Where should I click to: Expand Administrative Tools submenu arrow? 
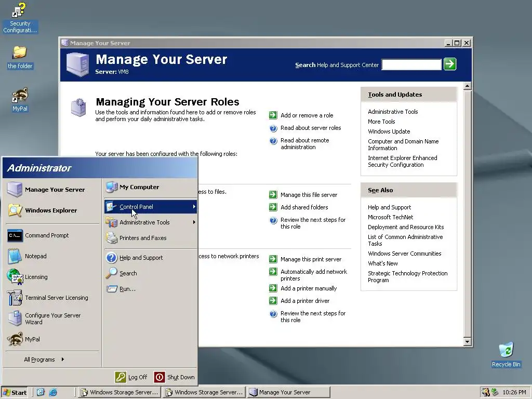194,222
